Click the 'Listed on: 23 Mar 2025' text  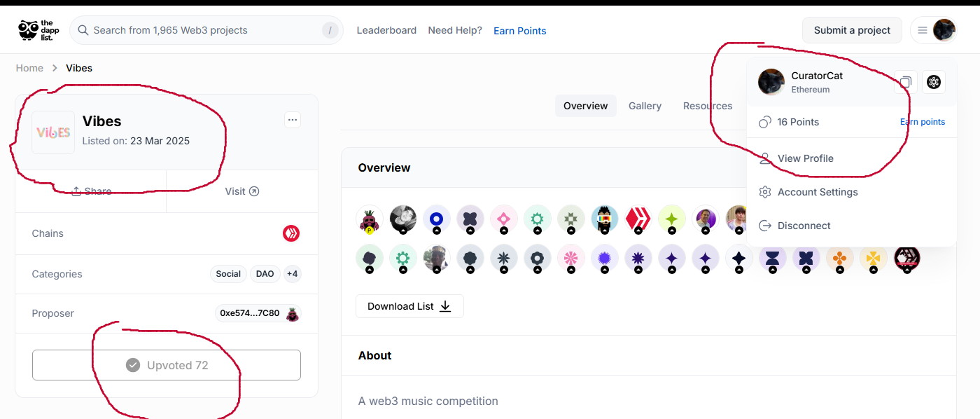tap(136, 141)
